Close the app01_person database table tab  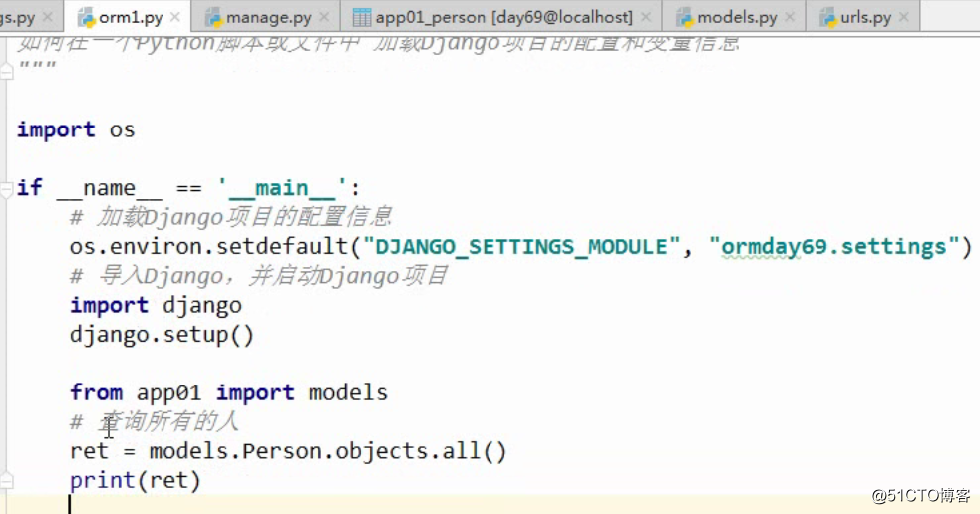pos(646,17)
